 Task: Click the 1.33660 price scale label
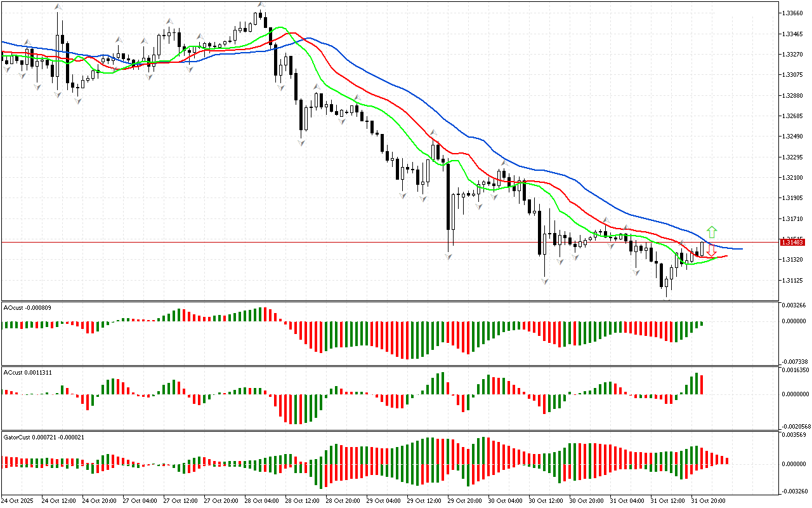(x=793, y=13)
